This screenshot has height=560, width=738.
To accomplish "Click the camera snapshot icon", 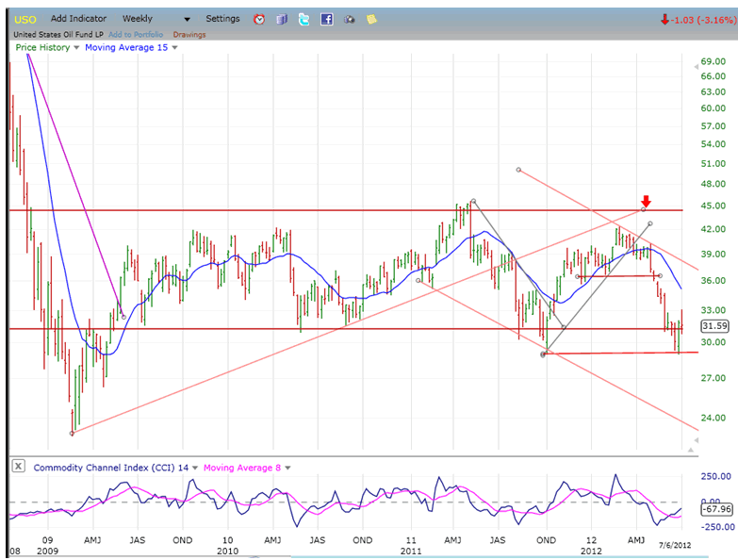I will 349,19.
